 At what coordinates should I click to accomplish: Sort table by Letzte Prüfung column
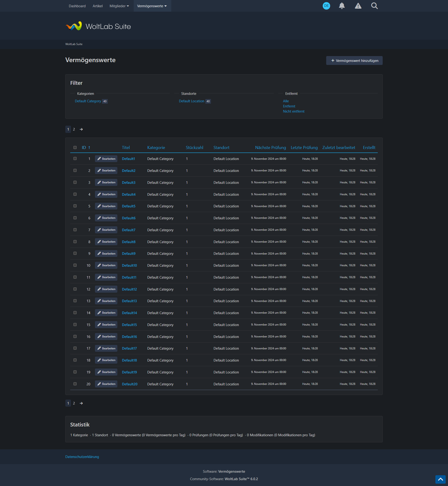304,148
